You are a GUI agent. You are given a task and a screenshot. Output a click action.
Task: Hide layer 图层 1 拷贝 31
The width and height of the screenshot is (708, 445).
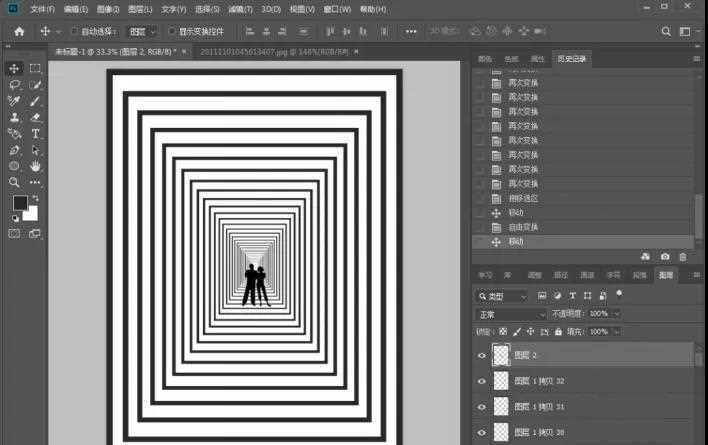(x=481, y=407)
